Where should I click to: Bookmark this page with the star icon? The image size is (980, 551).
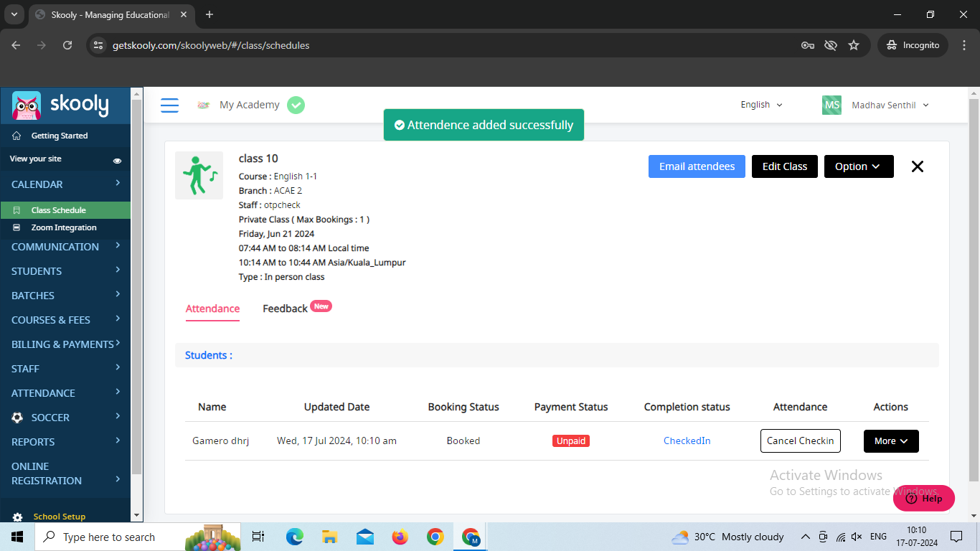click(854, 45)
